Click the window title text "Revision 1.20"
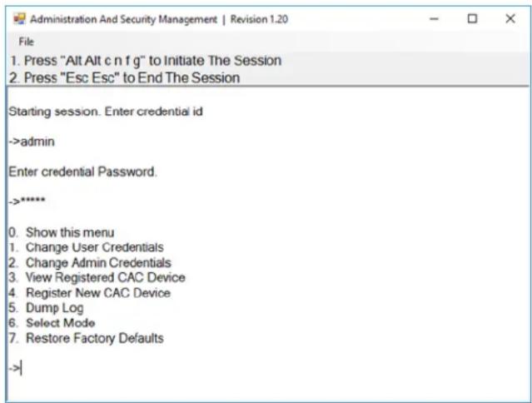 259,19
